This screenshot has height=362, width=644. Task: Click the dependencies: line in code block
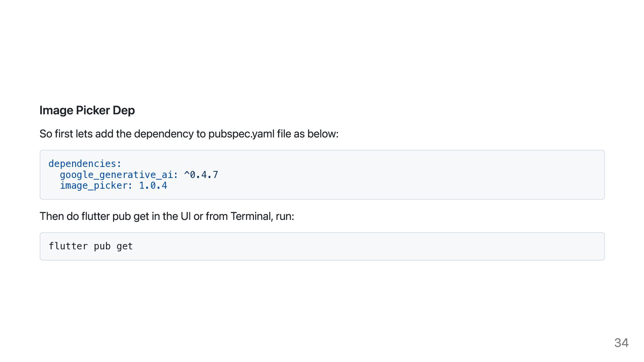tap(85, 164)
